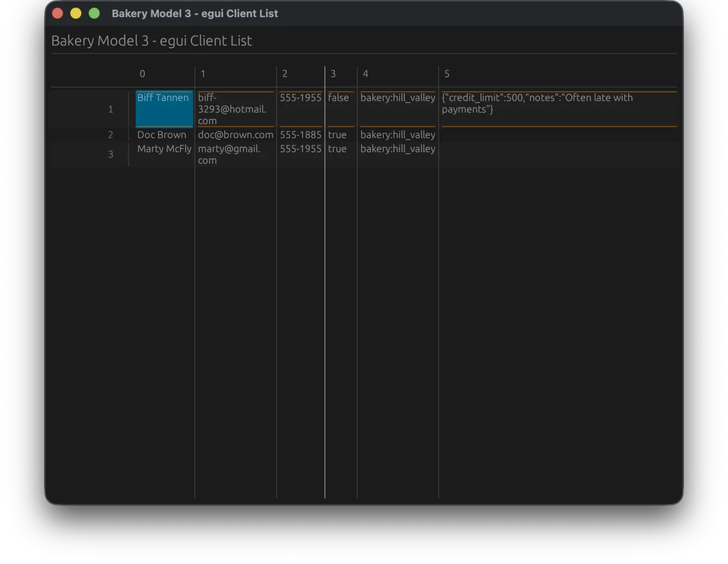This screenshot has width=728, height=564.
Task: Select Marty McFly's bakery:hill_valley cell
Action: (x=398, y=154)
